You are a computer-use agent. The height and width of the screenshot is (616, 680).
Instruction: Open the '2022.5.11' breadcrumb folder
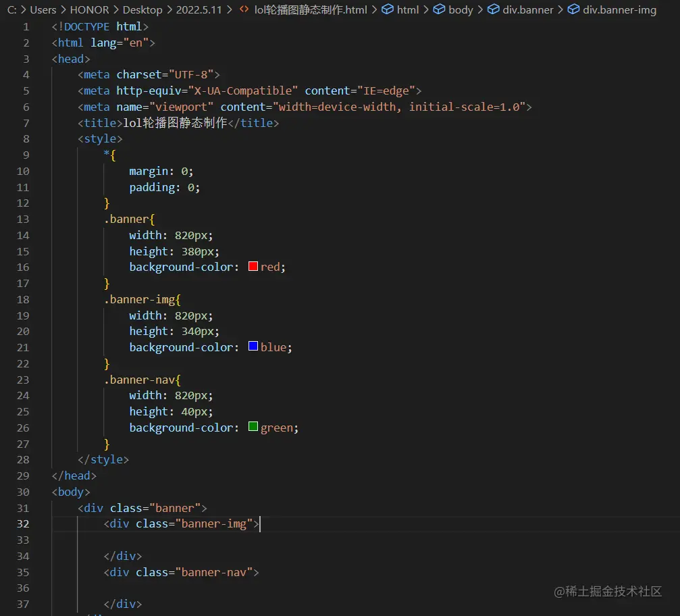pyautogui.click(x=199, y=9)
